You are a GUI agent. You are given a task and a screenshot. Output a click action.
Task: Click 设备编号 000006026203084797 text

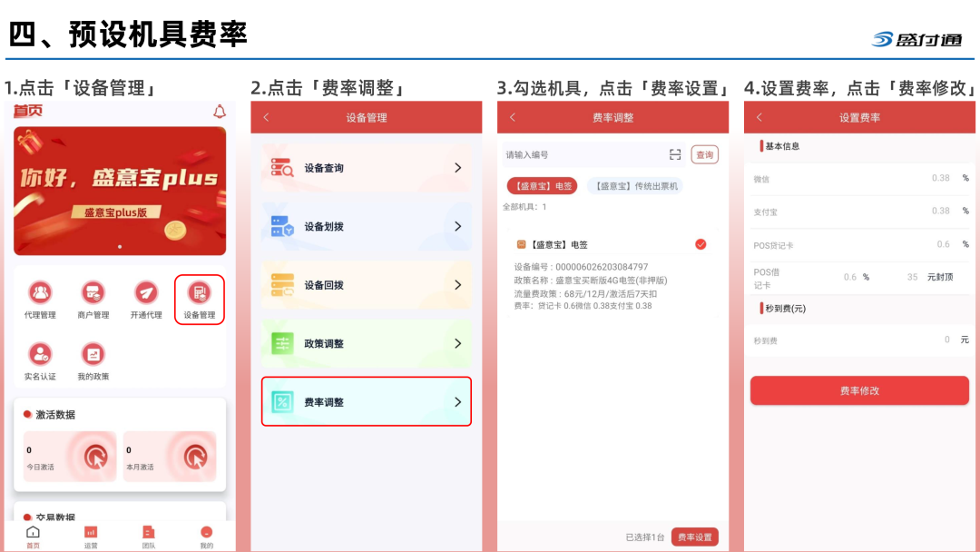(581, 267)
